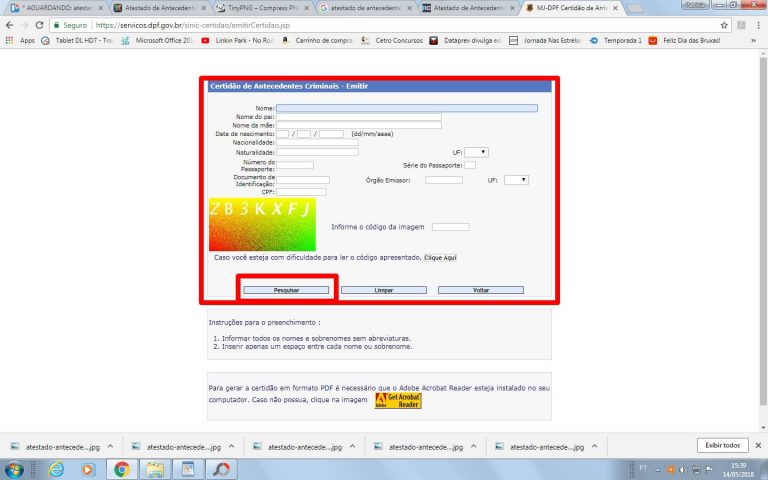Switch to the TinyPNG tab
Image resolution: width=768 pixels, height=480 pixels.
[264, 7]
